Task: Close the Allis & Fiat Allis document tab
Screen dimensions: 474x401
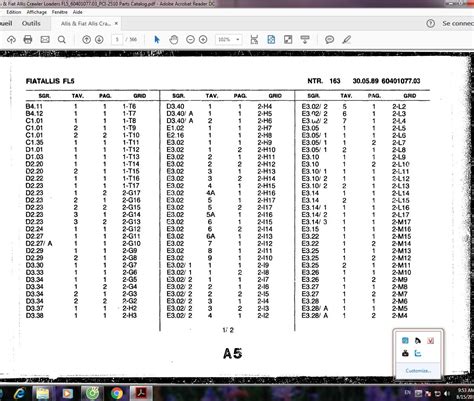Action: click(116, 23)
